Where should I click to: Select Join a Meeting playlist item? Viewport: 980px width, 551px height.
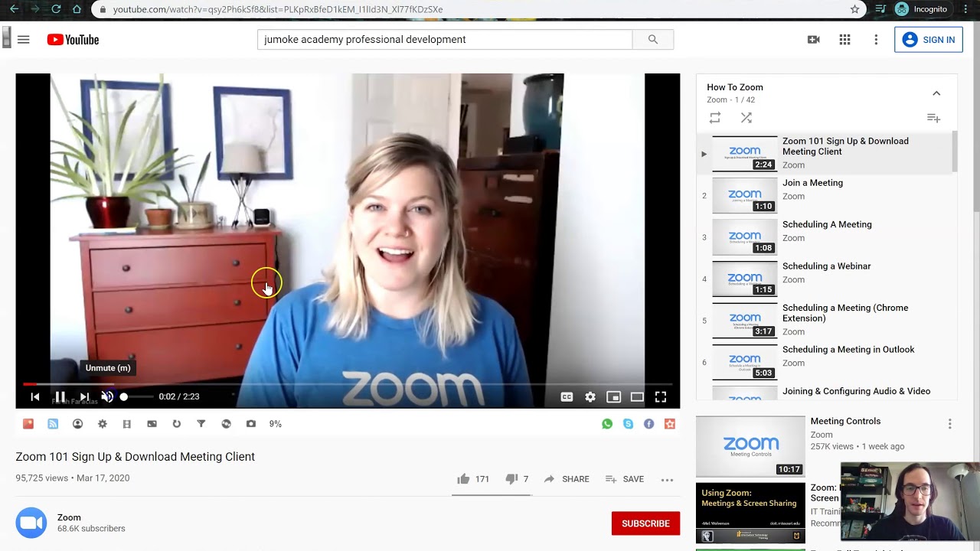click(x=826, y=195)
